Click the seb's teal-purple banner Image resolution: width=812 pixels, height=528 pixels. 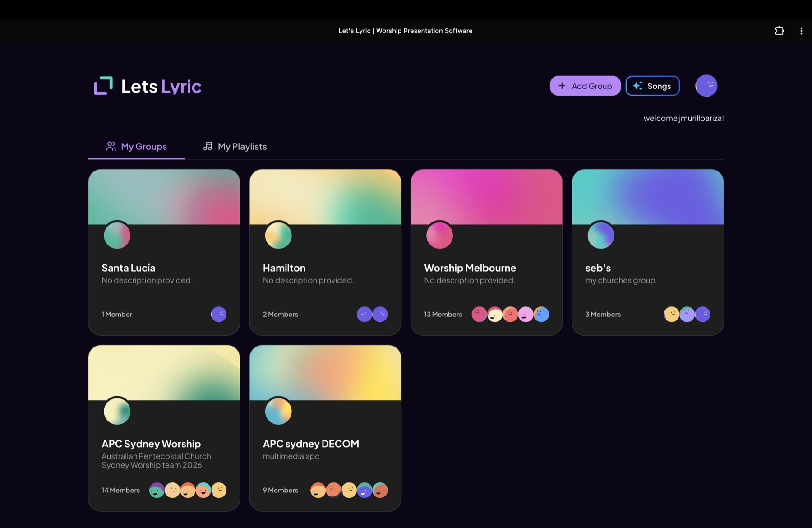click(648, 197)
